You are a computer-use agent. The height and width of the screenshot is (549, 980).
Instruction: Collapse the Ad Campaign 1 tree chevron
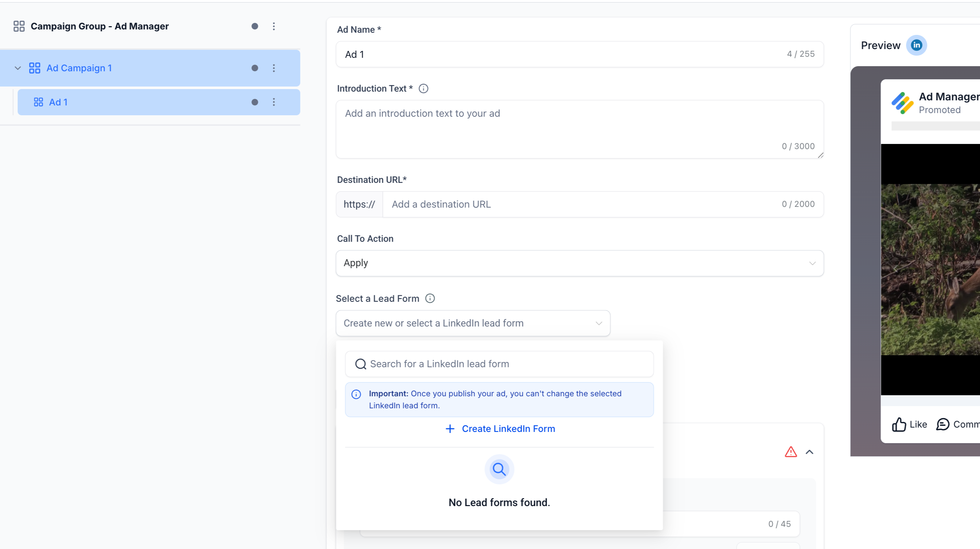(x=17, y=68)
